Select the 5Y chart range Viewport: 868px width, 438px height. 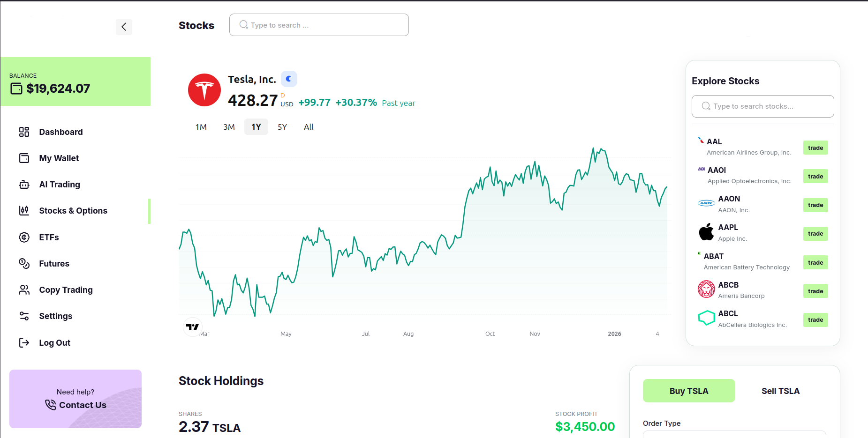(x=282, y=126)
